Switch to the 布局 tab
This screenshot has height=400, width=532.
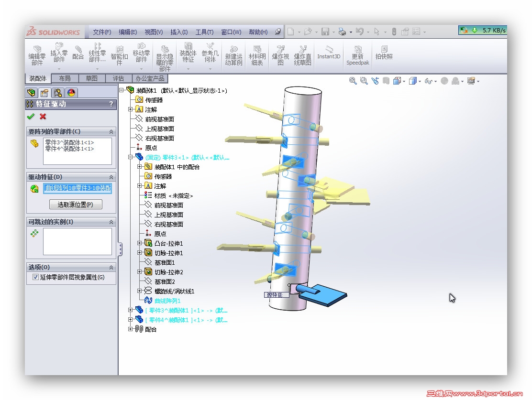coord(65,79)
